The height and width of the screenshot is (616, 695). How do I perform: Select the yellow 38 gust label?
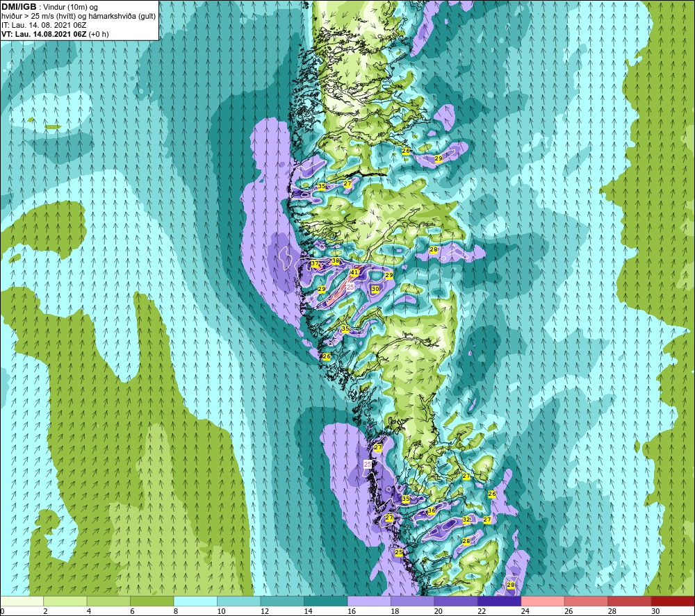coord(336,261)
